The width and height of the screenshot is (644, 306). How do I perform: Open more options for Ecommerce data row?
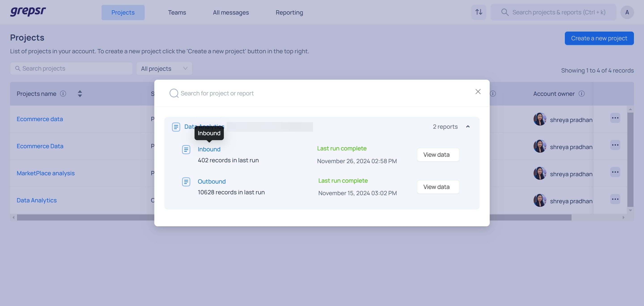615,118
